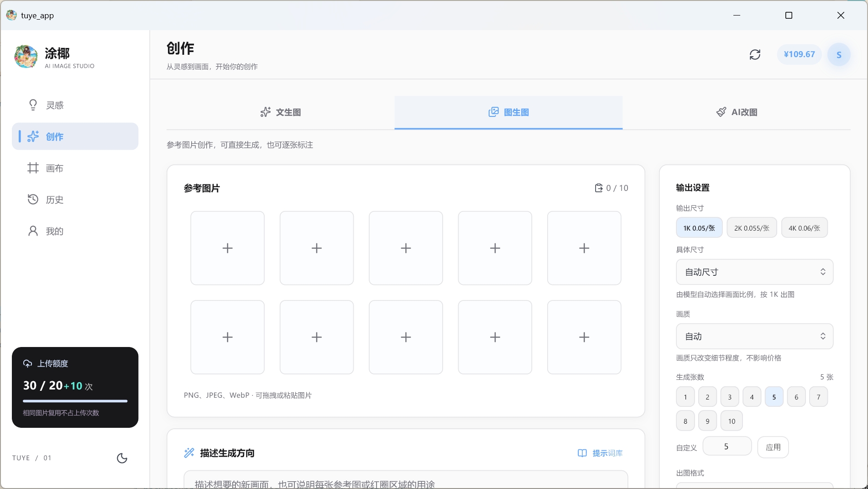Open the 灵感 lightbulb sidebar item
The height and width of the screenshot is (489, 868).
(x=75, y=105)
